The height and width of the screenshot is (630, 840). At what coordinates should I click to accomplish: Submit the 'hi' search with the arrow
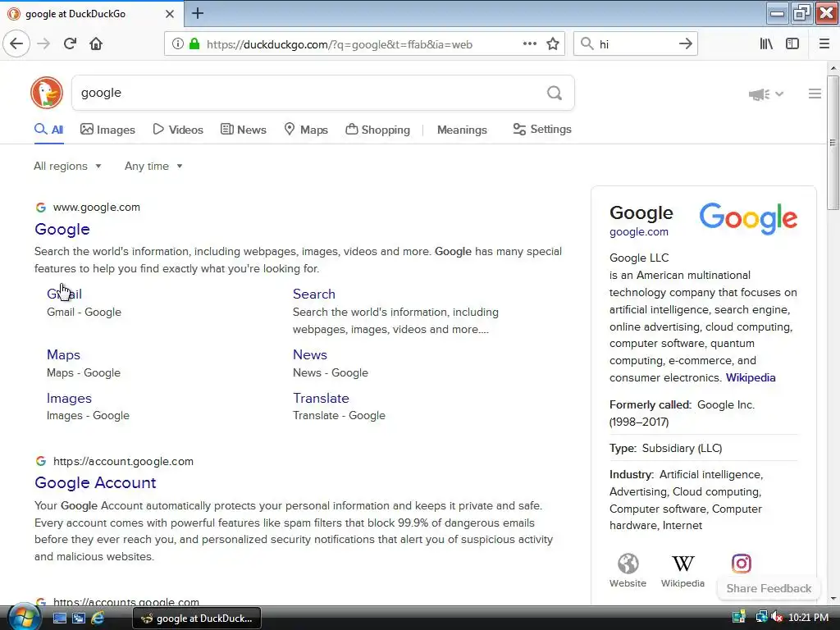tap(685, 44)
